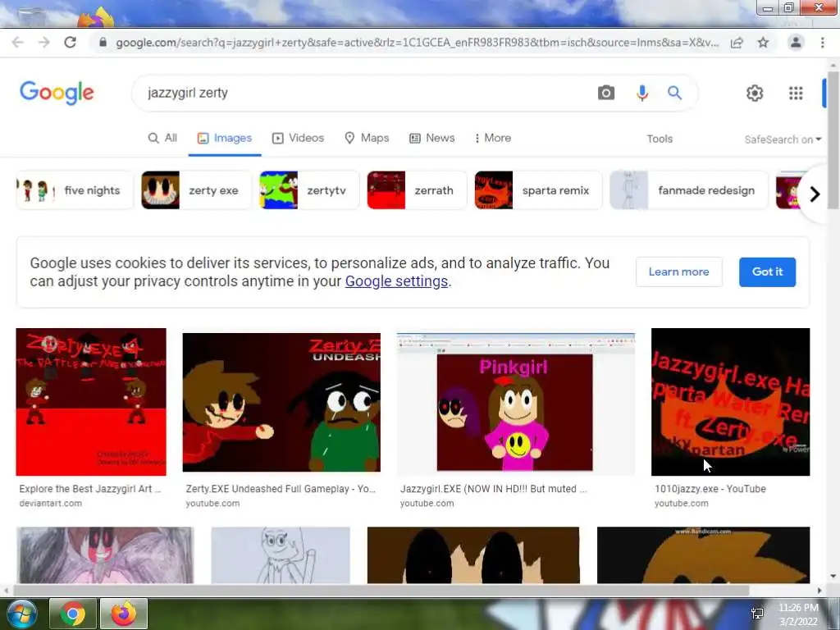Open the pink bat-winged drawing thumbnail
The width and height of the screenshot is (840, 630).
105,555
